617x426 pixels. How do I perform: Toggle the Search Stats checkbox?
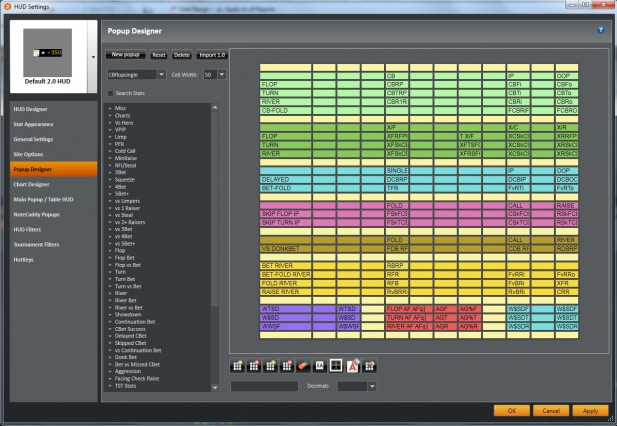[x=111, y=93]
